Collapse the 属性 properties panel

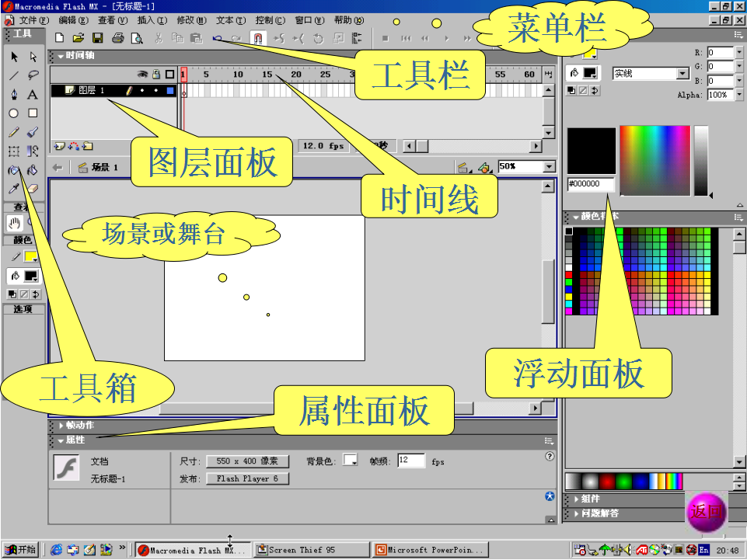coord(61,440)
